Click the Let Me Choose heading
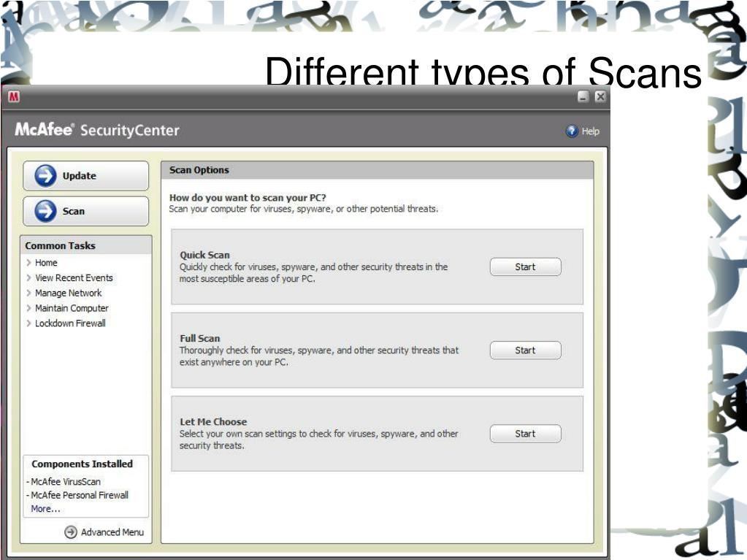747x560 pixels. point(213,421)
